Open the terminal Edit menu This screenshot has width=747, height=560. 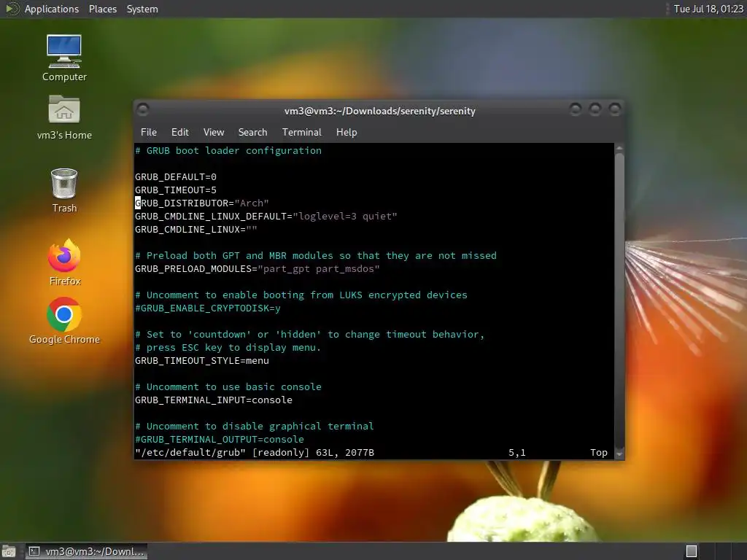click(179, 132)
